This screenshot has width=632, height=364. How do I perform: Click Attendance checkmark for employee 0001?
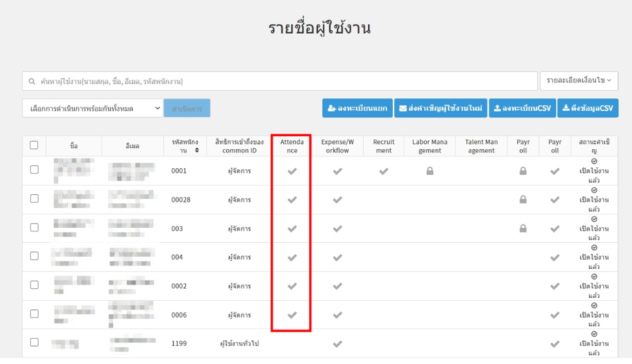(x=292, y=171)
